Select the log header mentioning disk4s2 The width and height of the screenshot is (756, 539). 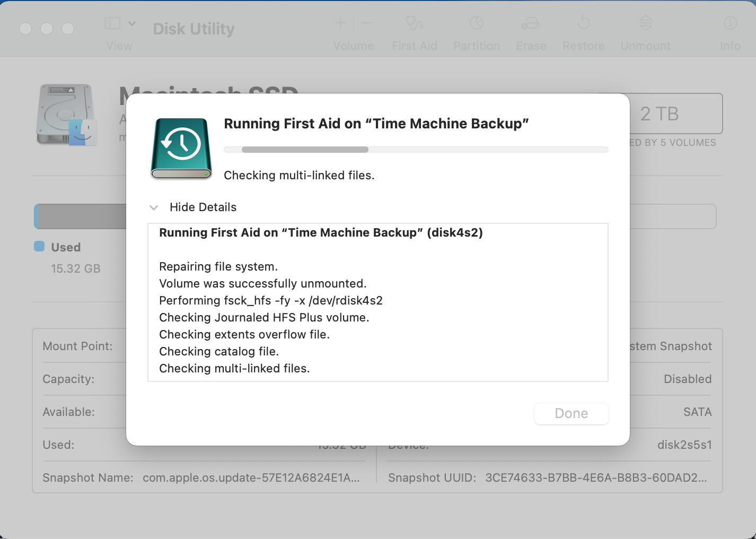pyautogui.click(x=321, y=233)
